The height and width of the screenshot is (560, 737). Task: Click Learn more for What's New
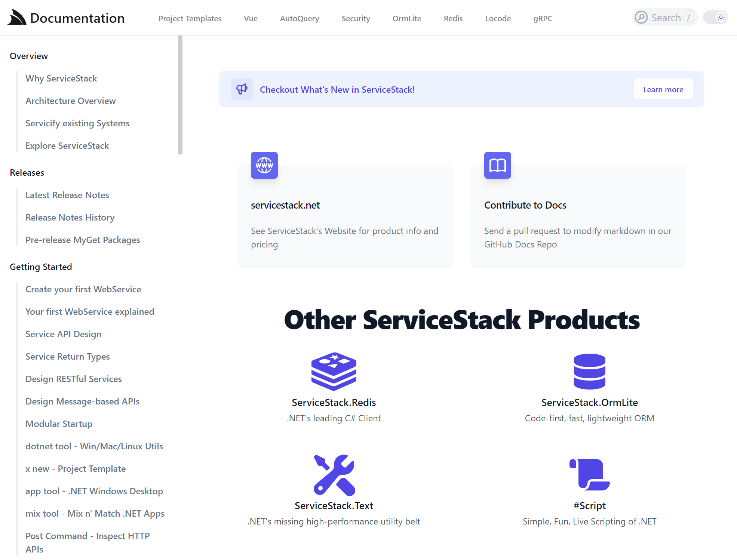tap(663, 89)
